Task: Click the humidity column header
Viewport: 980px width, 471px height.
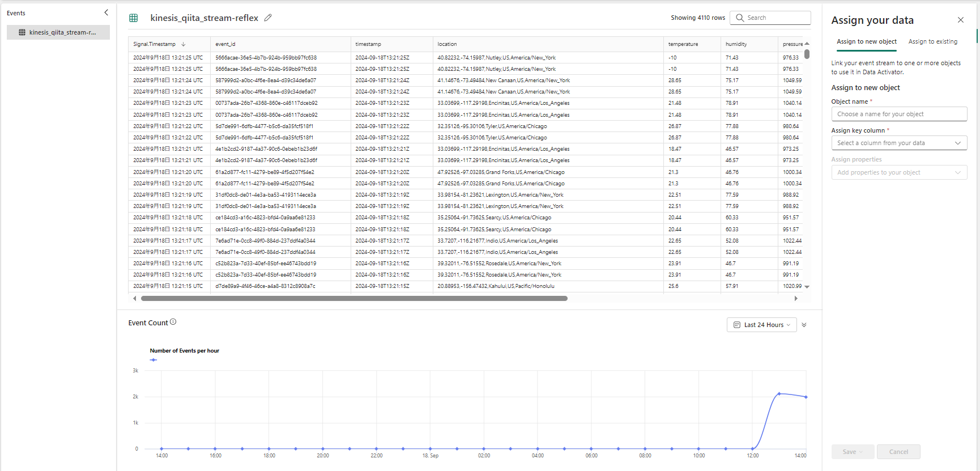Action: [749, 44]
